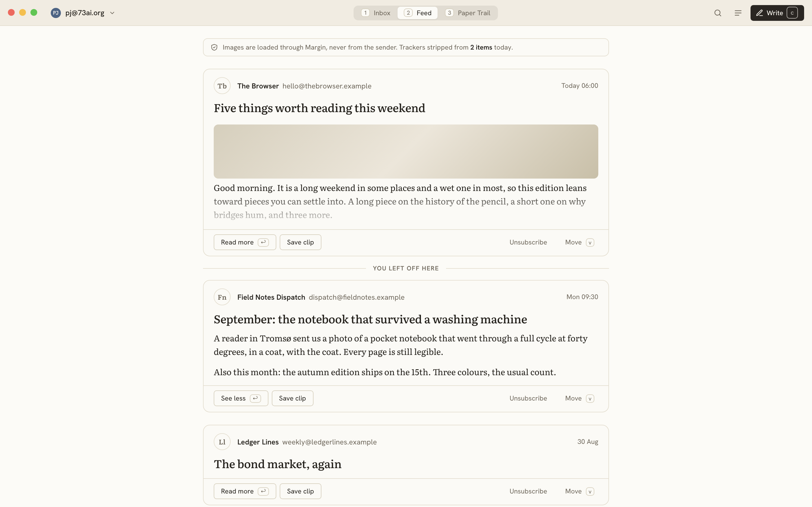
Task: Select the Feed tab
Action: [417, 13]
